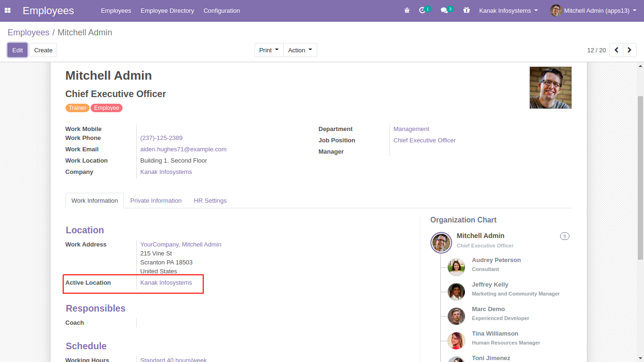Image resolution: width=644 pixels, height=362 pixels.
Task: Open the Action dropdown
Action: (300, 50)
